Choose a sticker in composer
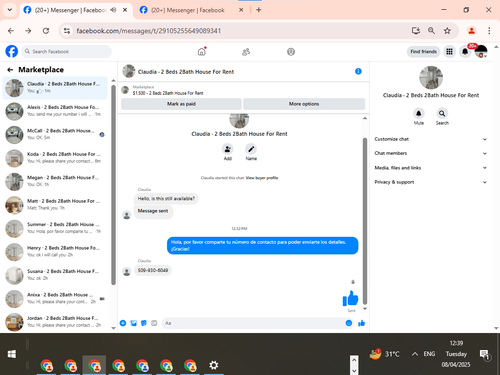500x375 pixels. click(144, 323)
